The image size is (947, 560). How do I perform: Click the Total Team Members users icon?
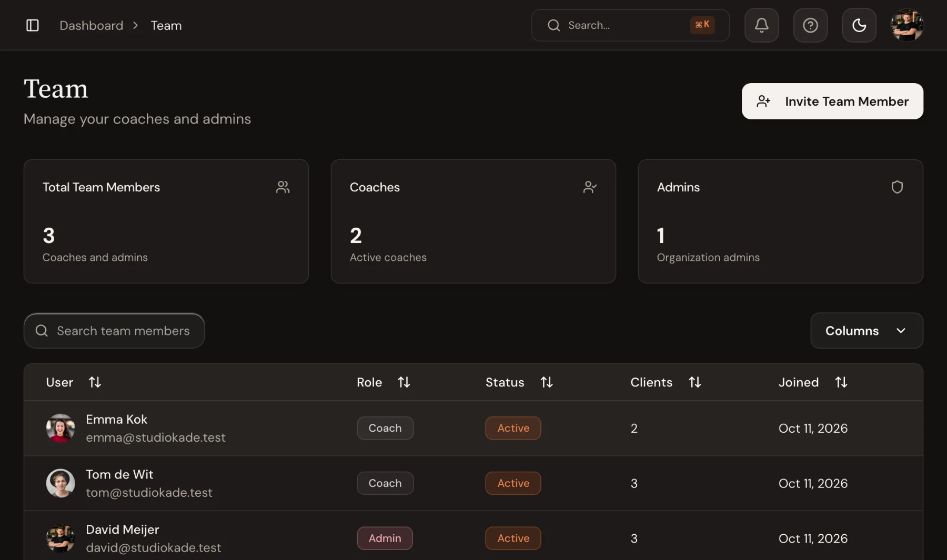[x=283, y=187]
